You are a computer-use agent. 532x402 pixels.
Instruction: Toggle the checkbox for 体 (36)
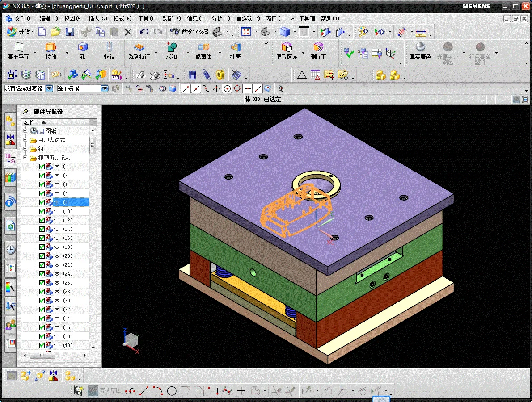click(42, 327)
